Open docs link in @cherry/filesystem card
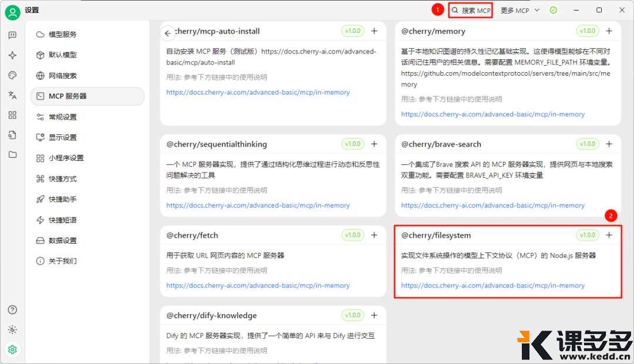The image size is (634, 364). coord(493,285)
